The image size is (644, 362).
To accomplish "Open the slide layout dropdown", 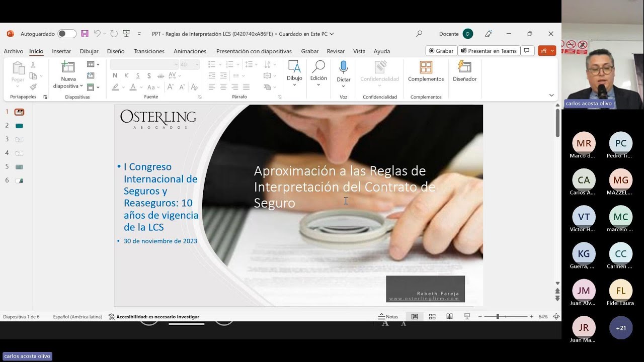I will click(x=93, y=64).
